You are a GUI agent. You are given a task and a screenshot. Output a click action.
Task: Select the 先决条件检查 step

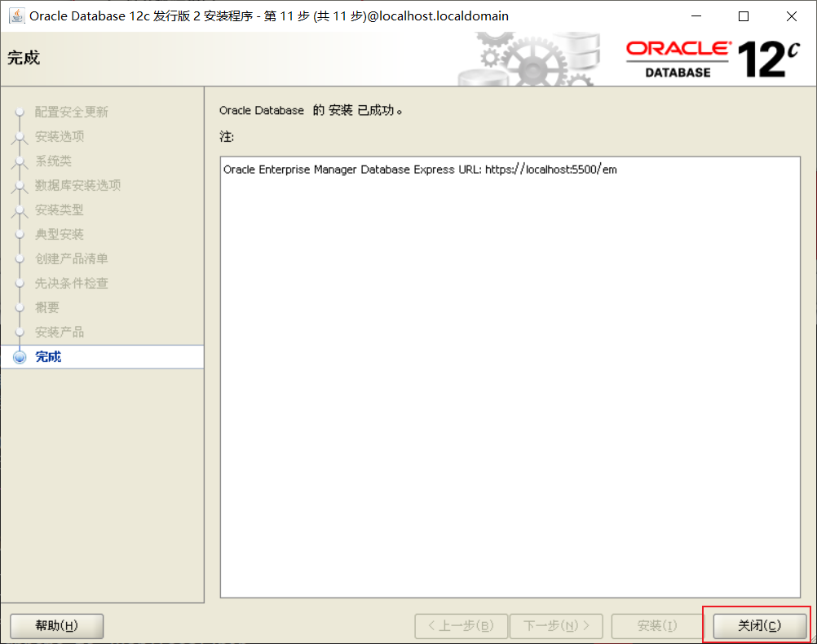coord(72,284)
